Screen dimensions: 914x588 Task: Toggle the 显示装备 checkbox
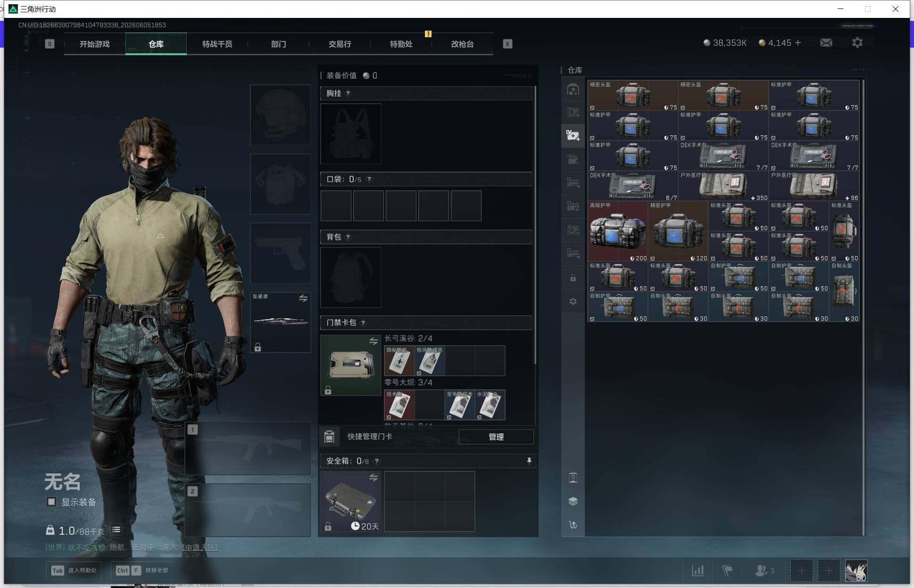coord(51,502)
